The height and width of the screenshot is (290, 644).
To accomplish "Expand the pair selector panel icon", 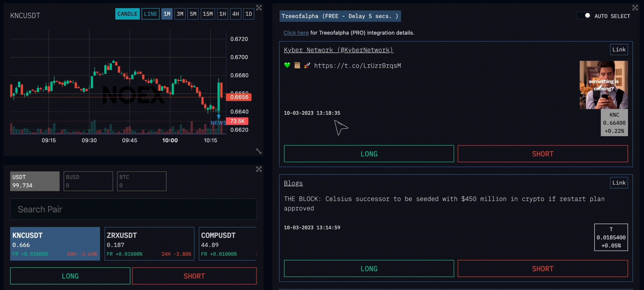I will tap(259, 169).
